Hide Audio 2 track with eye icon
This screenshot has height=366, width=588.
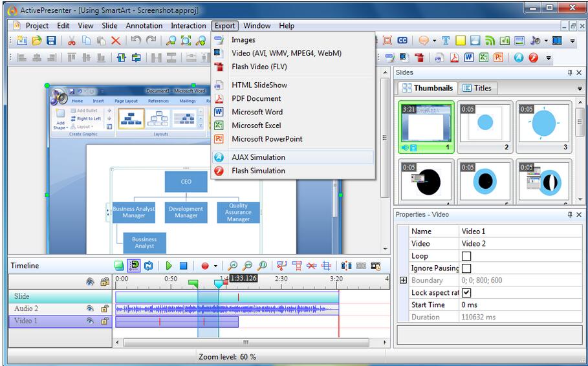tap(91, 308)
